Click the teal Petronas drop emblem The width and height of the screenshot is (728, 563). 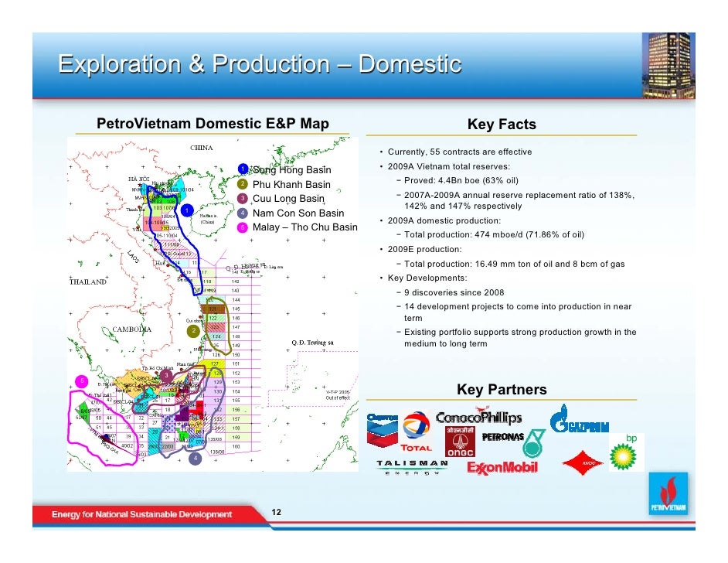[x=533, y=443]
